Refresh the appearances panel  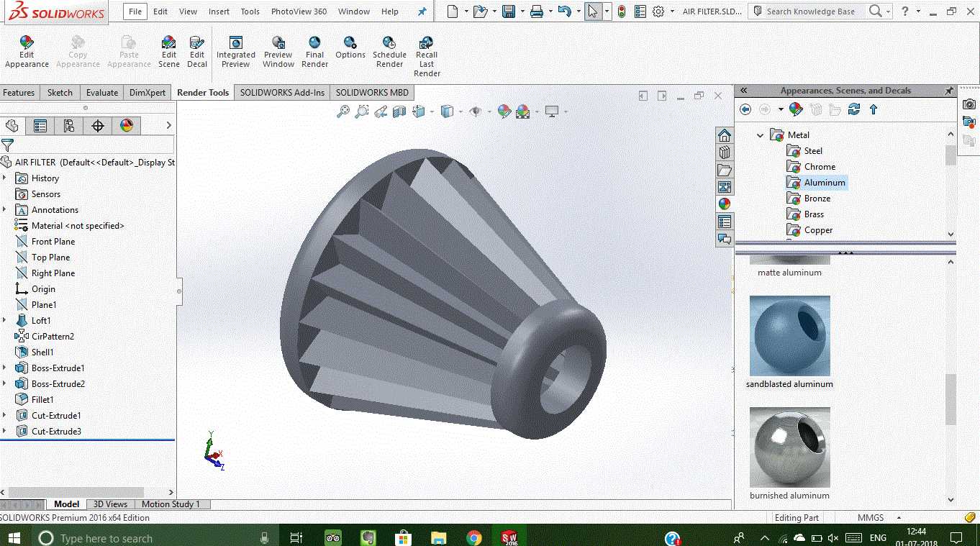[854, 109]
